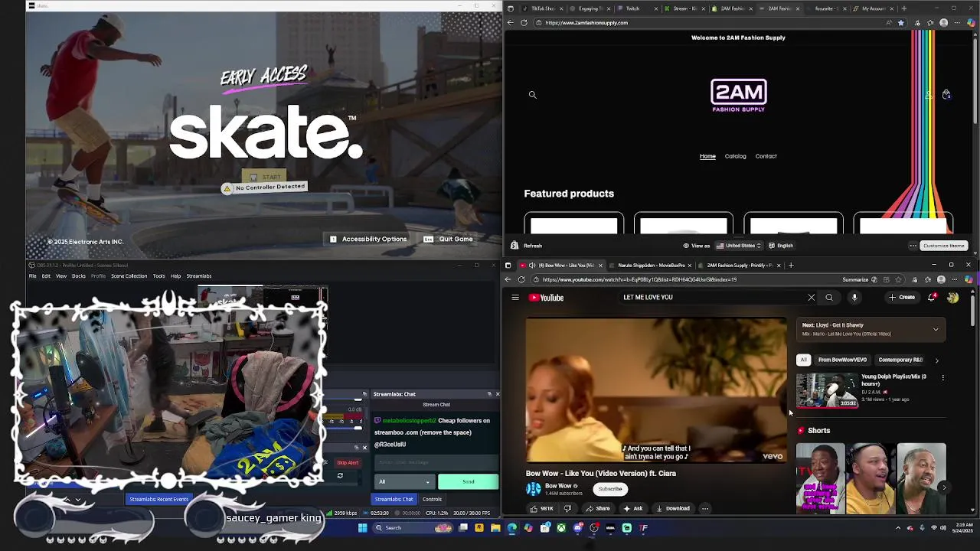Image resolution: width=980 pixels, height=551 pixels.
Task: Open Xbox app icon on taskbar
Action: [x=561, y=528]
